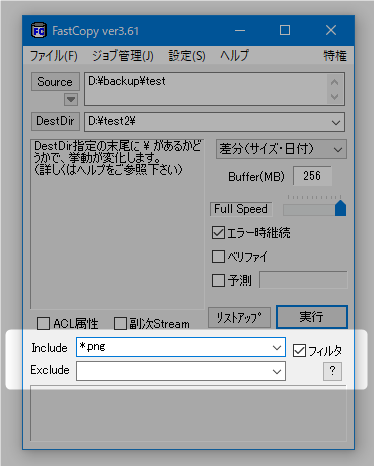The width and height of the screenshot is (374, 466).
Task: Maximize the FastCopy window
Action: pyautogui.click(x=285, y=31)
